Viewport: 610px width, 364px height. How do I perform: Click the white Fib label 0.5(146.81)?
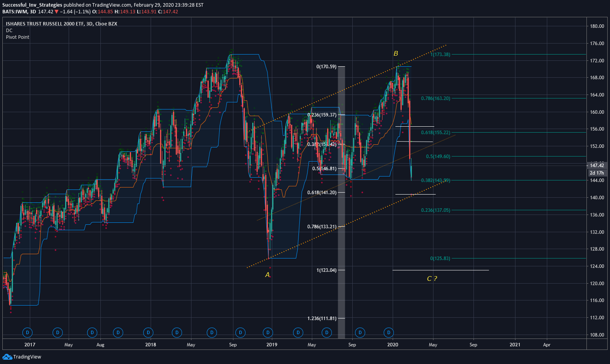pyautogui.click(x=324, y=169)
